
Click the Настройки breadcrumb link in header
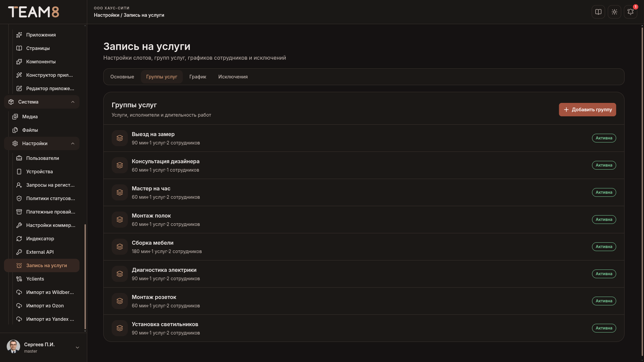[106, 15]
